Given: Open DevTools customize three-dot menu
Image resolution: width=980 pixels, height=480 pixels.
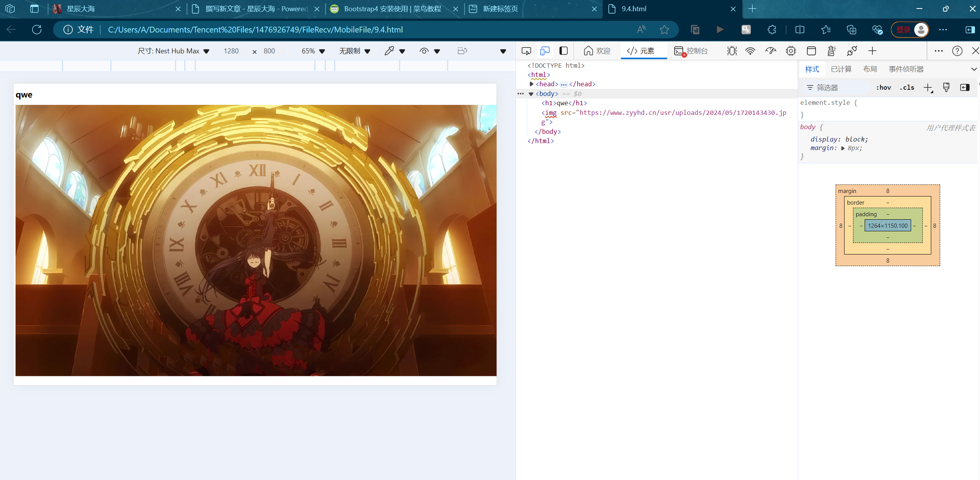Looking at the screenshot, I should coord(939,51).
